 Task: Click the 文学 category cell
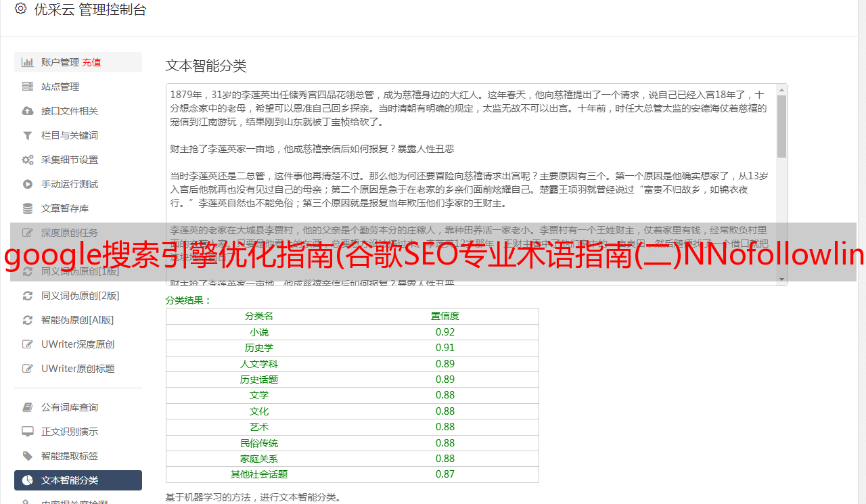tap(259, 395)
